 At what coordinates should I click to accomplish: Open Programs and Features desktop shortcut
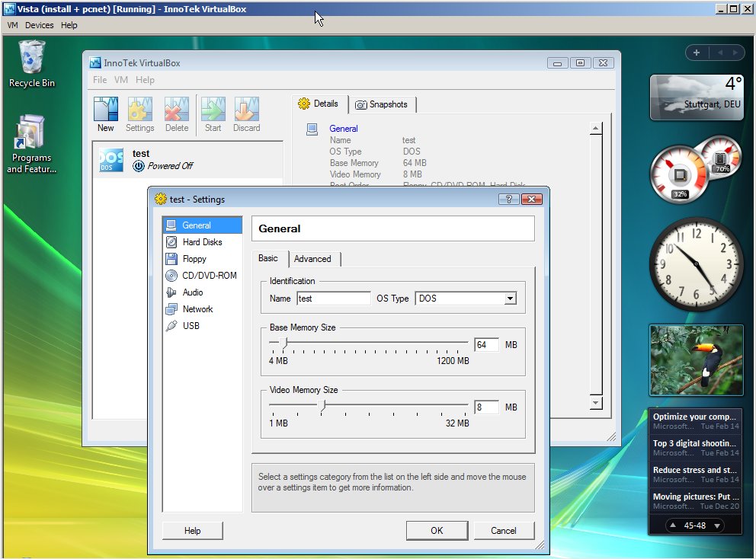[x=31, y=144]
